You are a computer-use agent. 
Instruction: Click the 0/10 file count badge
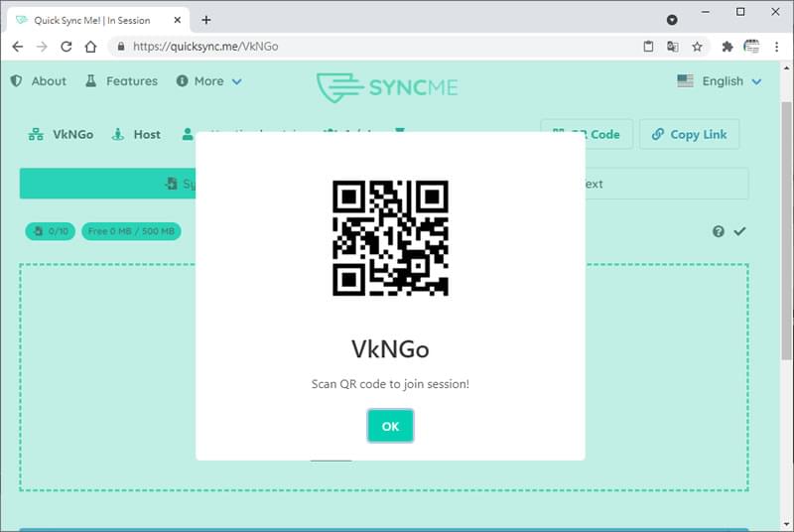point(51,231)
